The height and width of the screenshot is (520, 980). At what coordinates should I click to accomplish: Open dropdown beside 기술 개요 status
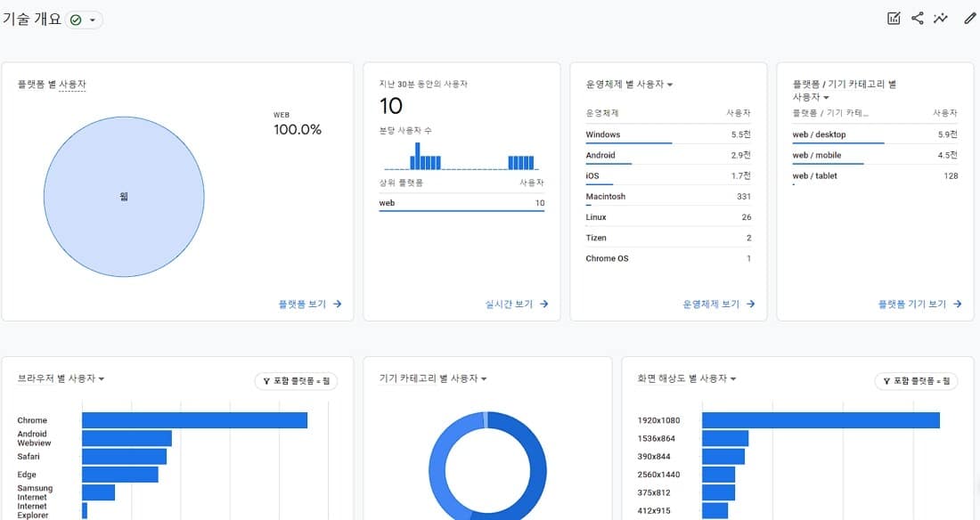point(93,20)
